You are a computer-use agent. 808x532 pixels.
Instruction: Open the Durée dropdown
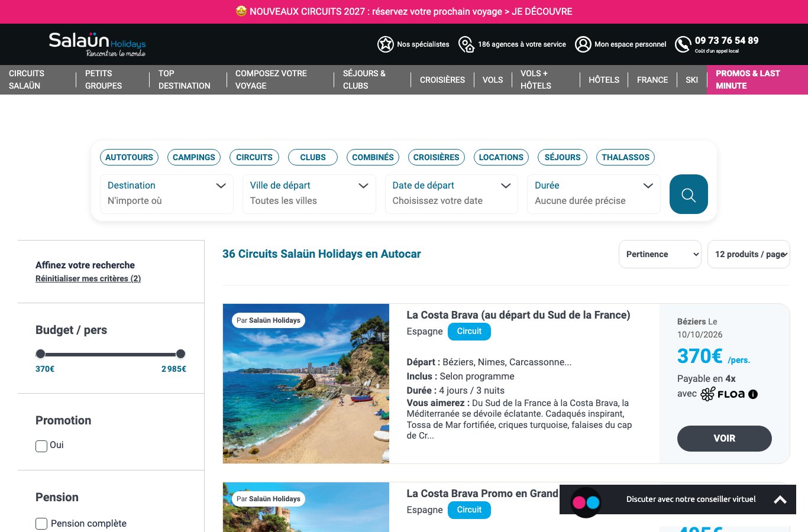tap(594, 194)
